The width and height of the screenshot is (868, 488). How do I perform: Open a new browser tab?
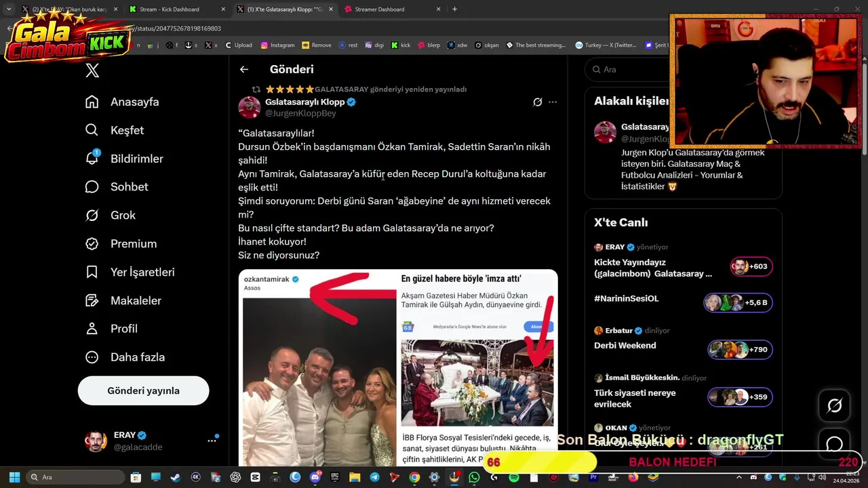click(454, 9)
